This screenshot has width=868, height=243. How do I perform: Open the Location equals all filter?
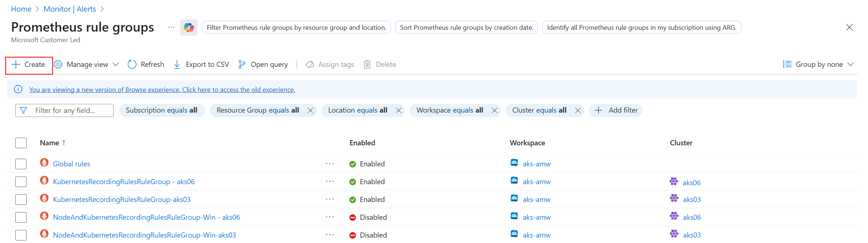pyautogui.click(x=358, y=110)
